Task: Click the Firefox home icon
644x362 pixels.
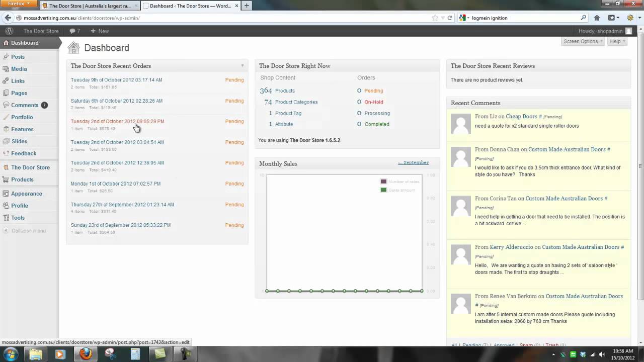Action: [597, 18]
